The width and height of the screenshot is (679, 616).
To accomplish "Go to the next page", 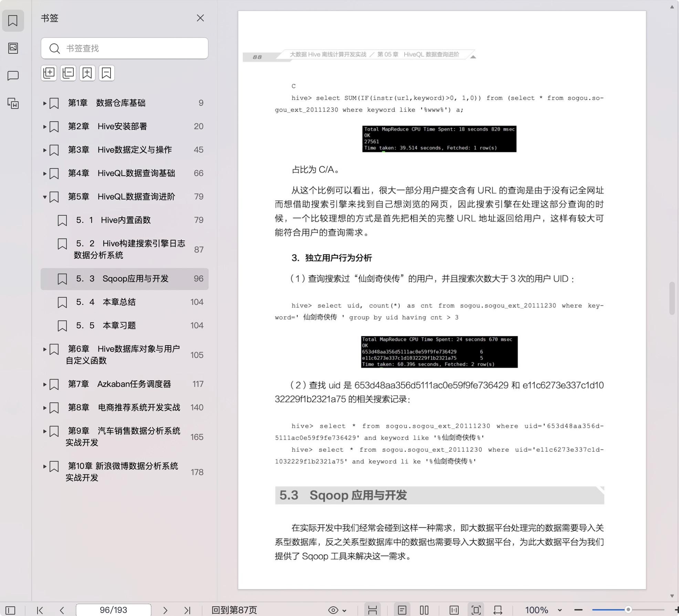I will (165, 610).
